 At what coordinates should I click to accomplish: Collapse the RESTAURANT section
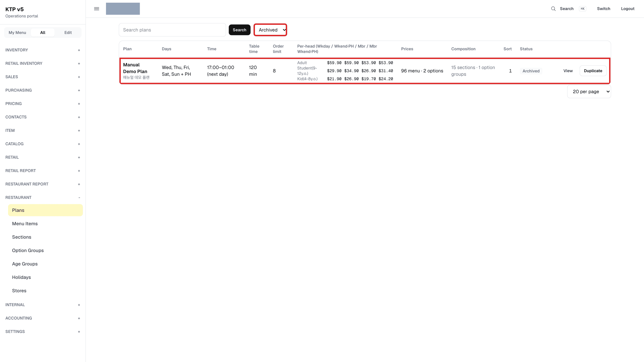pos(43,198)
